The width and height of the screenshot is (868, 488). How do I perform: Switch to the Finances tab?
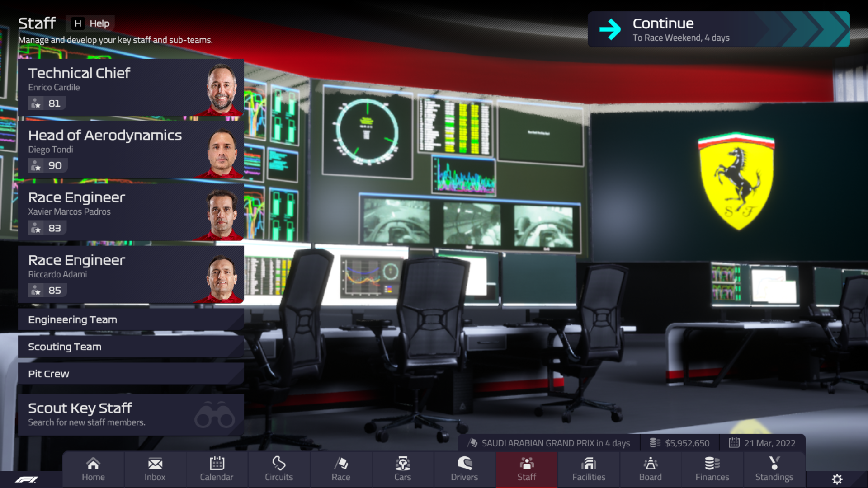712,469
